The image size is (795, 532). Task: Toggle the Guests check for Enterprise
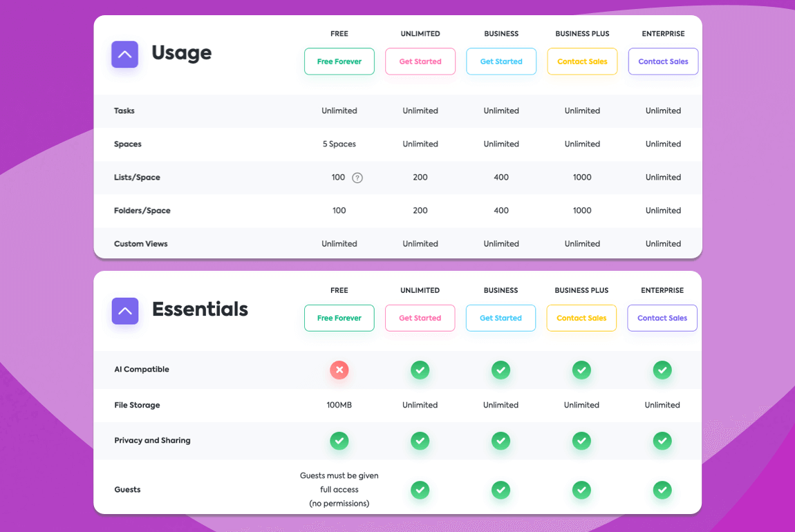662,490
